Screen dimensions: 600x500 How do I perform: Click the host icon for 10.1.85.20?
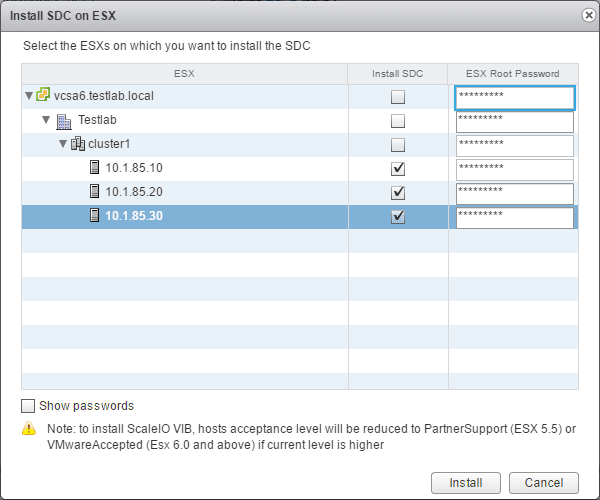point(95,192)
